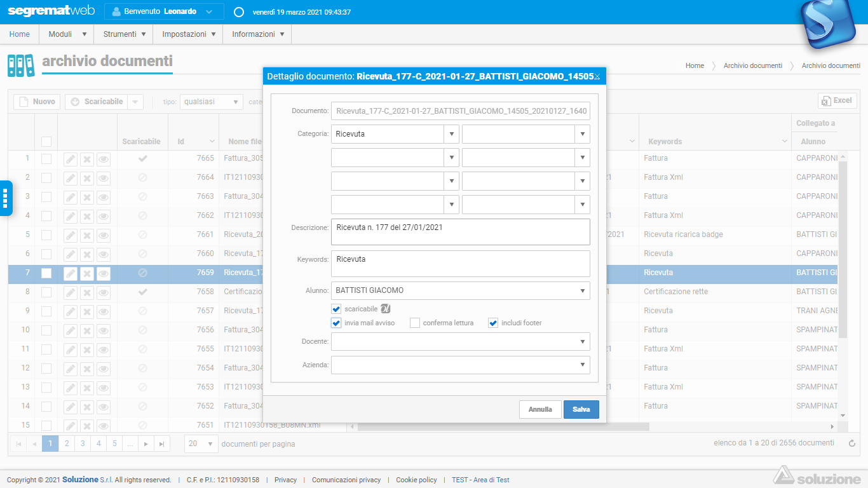
Task: Click the delete X icon in row 14
Action: coord(87,407)
